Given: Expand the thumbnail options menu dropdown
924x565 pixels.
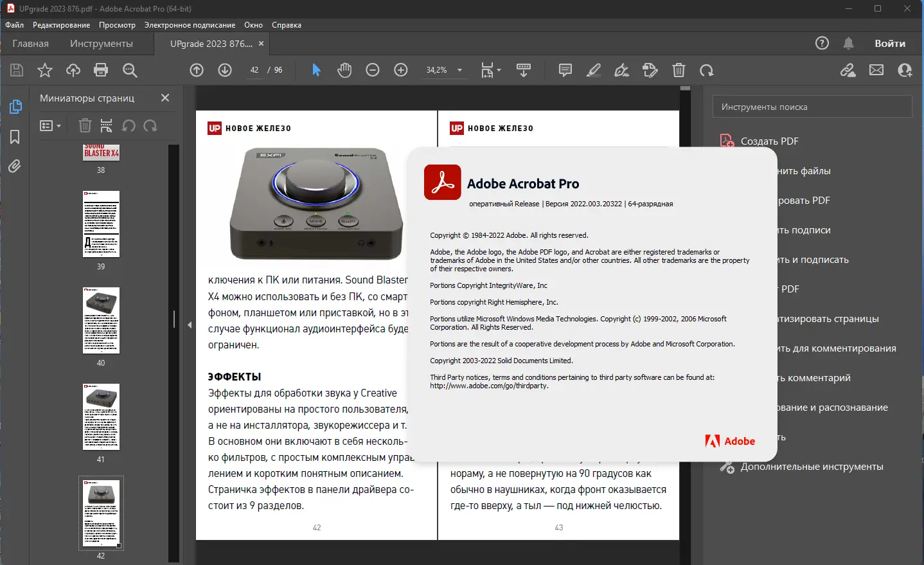Looking at the screenshot, I should click(50, 126).
